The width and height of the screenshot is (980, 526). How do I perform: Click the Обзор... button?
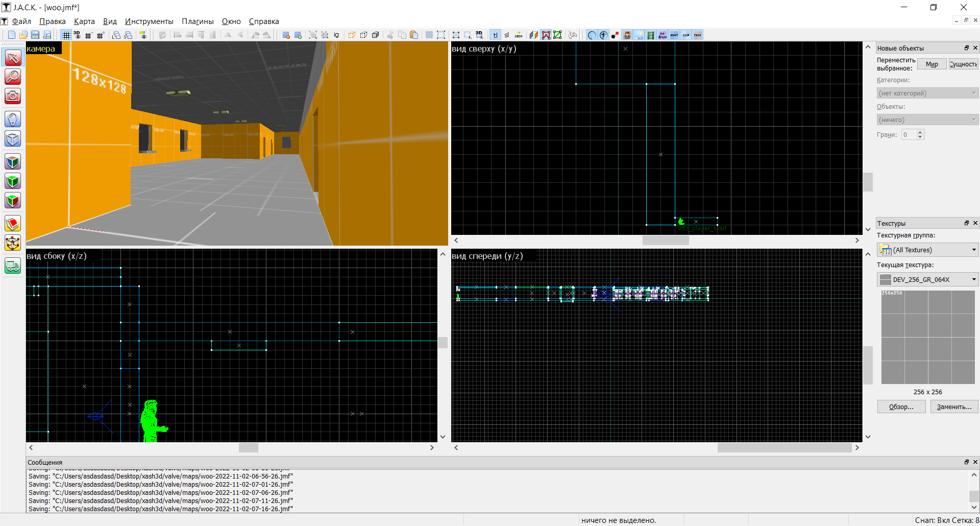[x=901, y=407]
